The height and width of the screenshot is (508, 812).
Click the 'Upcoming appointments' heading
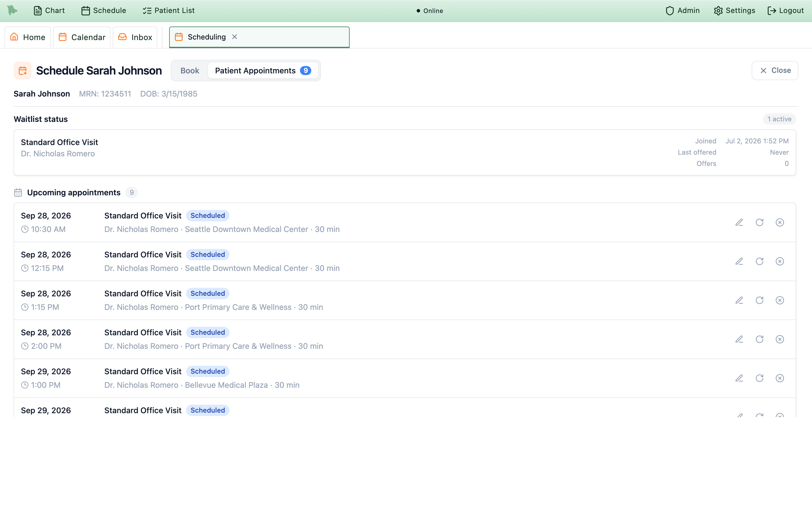pyautogui.click(x=74, y=192)
